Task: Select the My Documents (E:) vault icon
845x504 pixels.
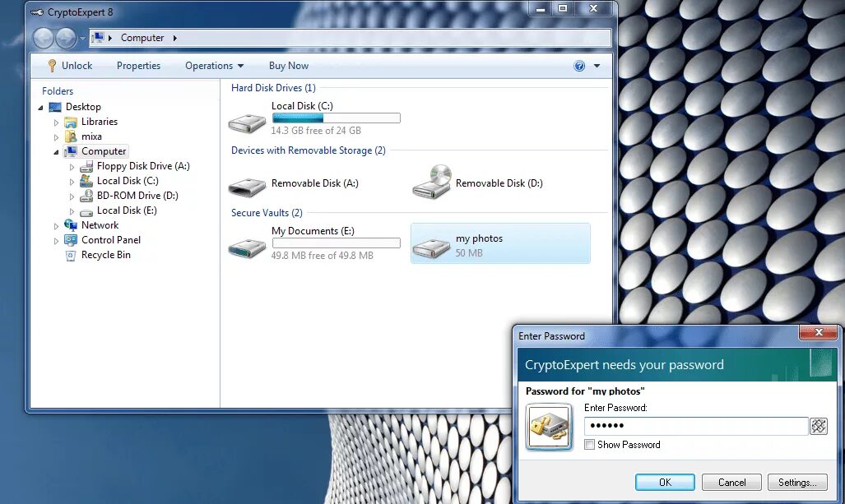Action: [x=247, y=248]
